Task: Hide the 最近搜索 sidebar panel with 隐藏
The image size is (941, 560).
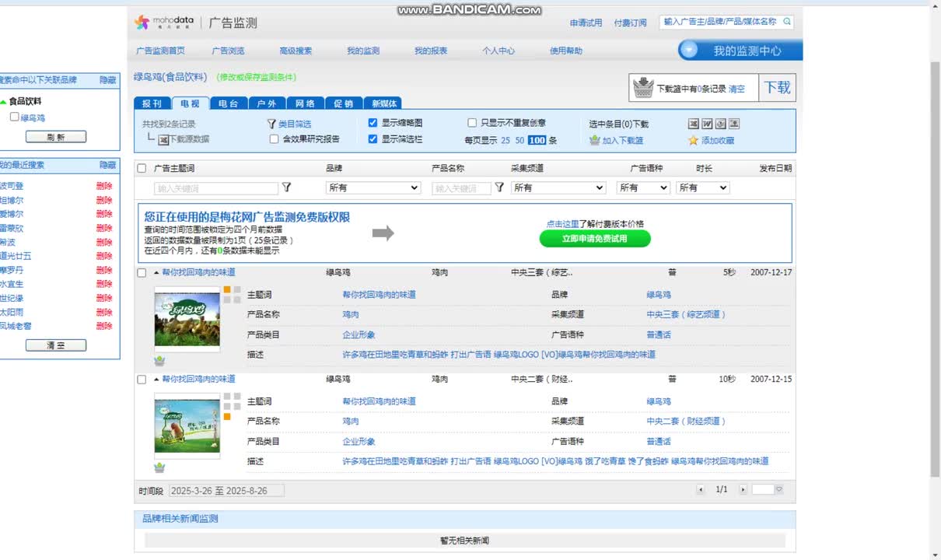Action: point(107,165)
